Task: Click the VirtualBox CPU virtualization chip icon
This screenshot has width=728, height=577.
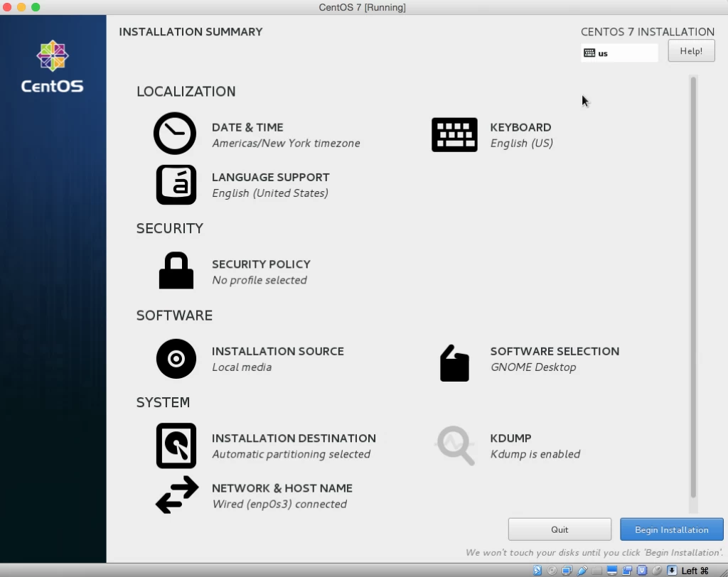Action: (642, 571)
